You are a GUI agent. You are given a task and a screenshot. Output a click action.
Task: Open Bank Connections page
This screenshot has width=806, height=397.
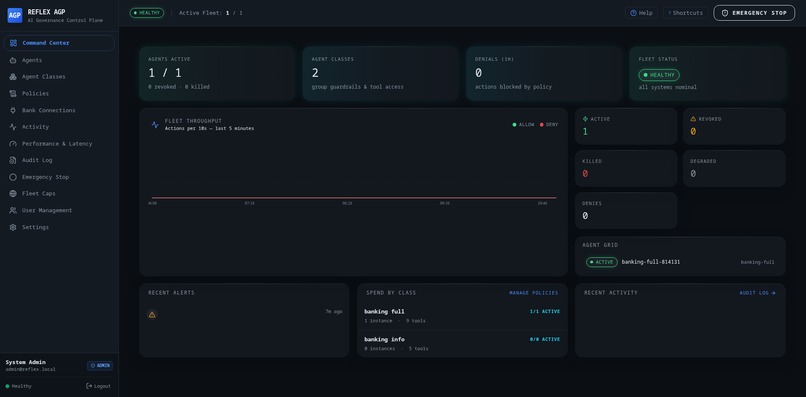(59, 110)
